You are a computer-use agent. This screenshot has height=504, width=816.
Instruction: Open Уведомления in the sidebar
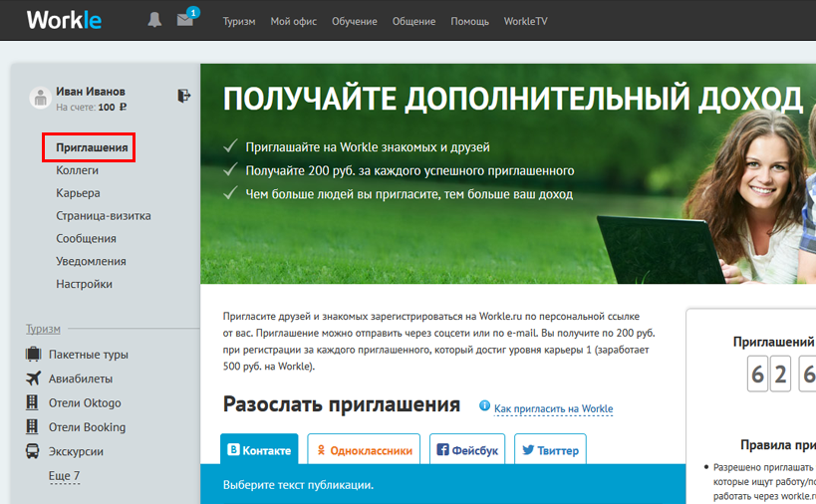[x=91, y=261]
